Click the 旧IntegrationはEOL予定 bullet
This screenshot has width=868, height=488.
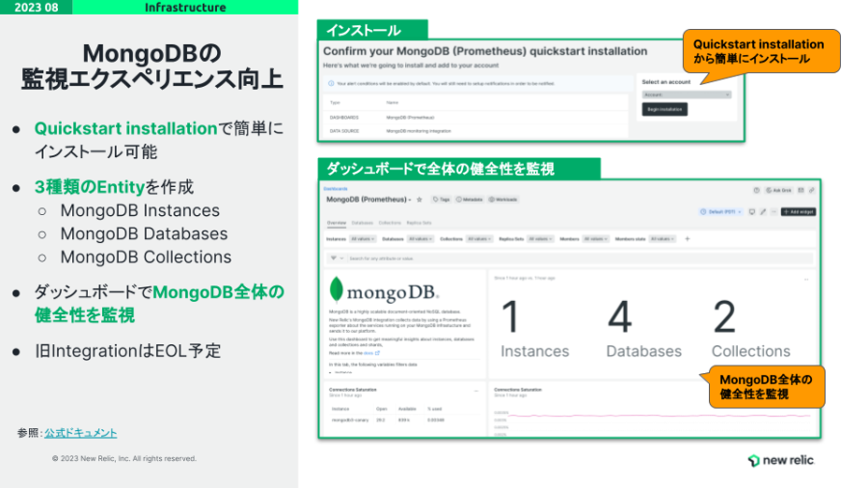[x=127, y=351]
